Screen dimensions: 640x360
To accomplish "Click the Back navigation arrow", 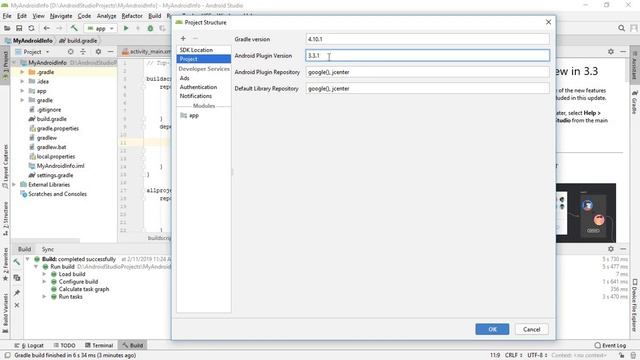I will pyautogui.click(x=47, y=28).
